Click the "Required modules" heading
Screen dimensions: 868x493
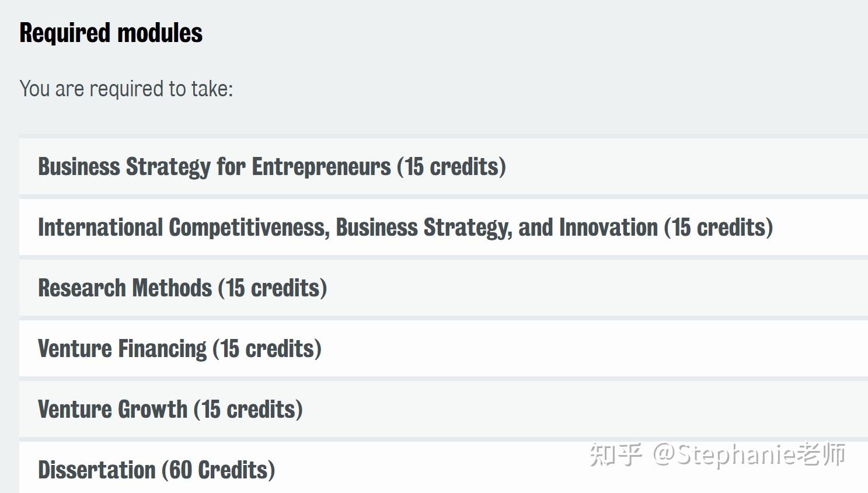pos(111,33)
